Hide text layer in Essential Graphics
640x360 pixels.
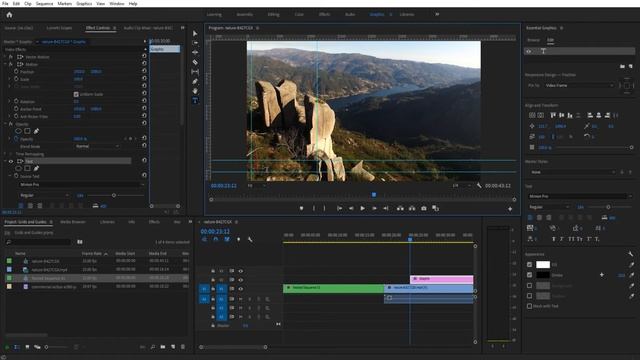(529, 51)
